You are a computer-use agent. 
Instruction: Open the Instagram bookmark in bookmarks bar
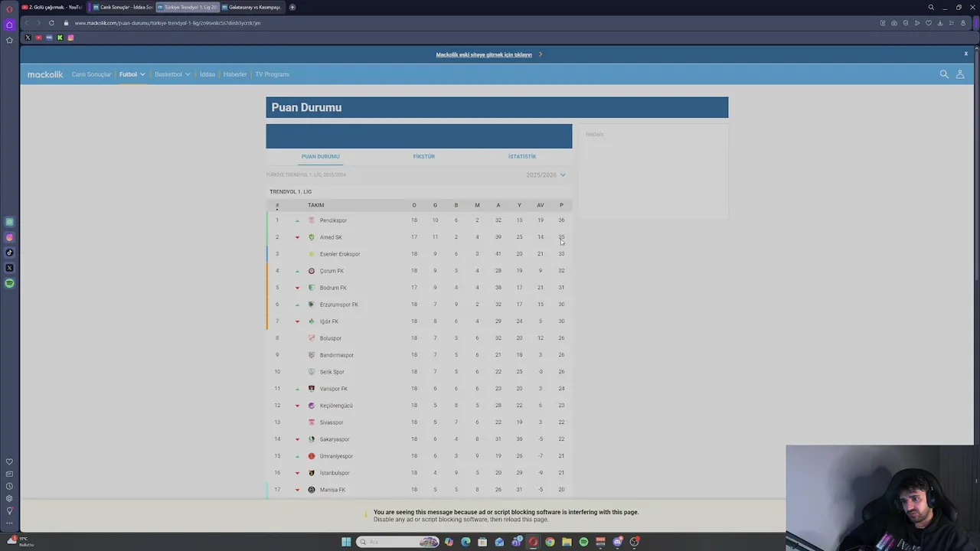70,37
